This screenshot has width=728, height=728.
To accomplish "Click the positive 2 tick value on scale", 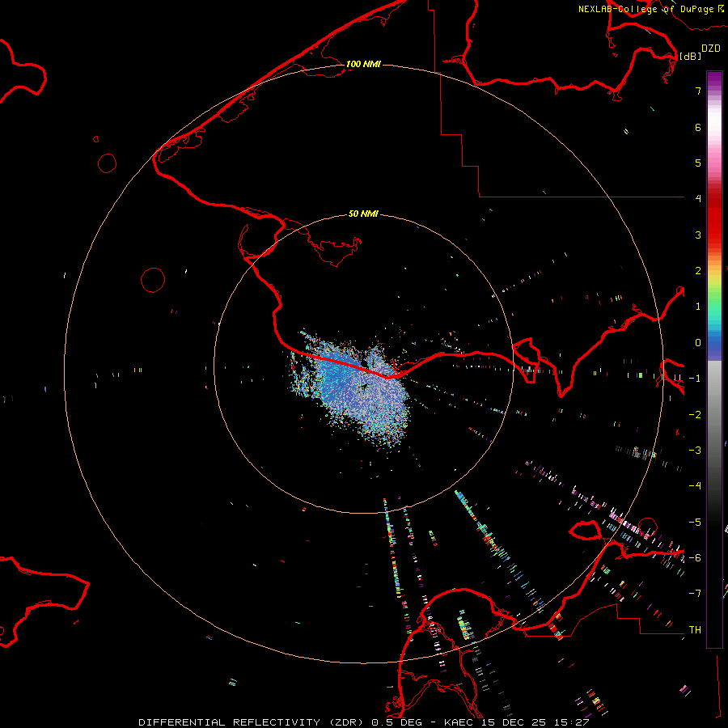I will pyautogui.click(x=698, y=271).
